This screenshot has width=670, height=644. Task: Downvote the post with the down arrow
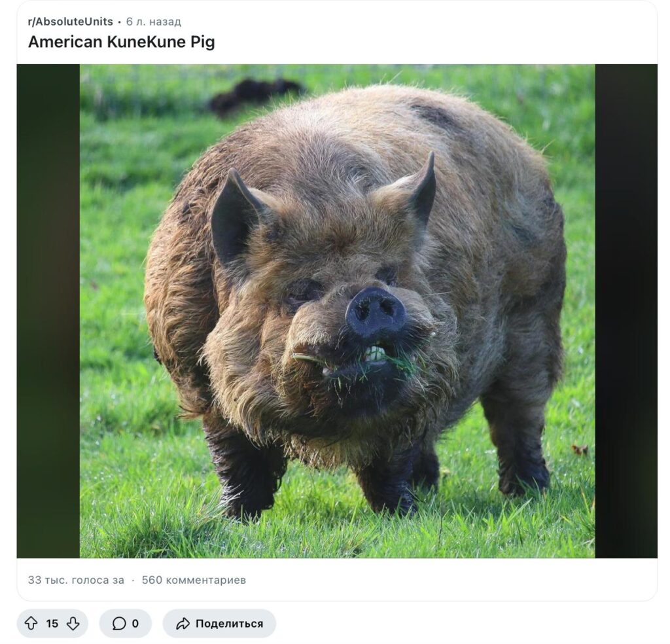(73, 624)
